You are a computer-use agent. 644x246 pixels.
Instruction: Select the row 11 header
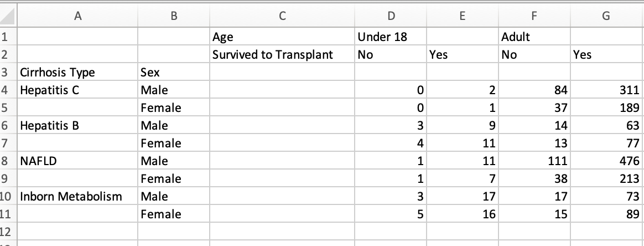pos(7,214)
